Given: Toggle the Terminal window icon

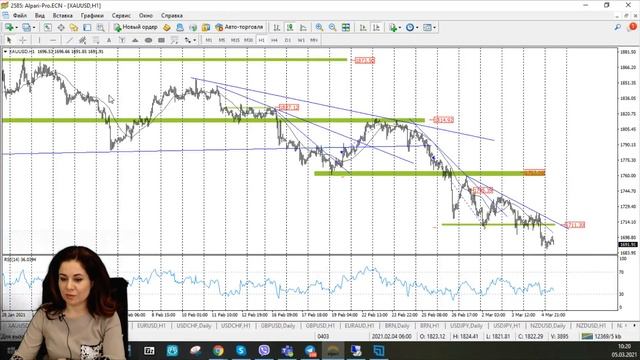Looking at the screenshot, I should [x=87, y=27].
